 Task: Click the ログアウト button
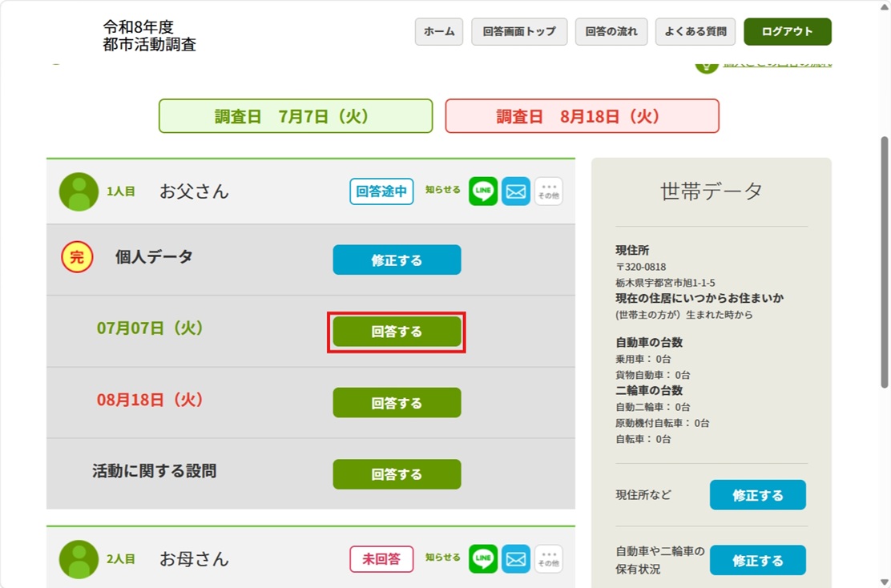[788, 31]
